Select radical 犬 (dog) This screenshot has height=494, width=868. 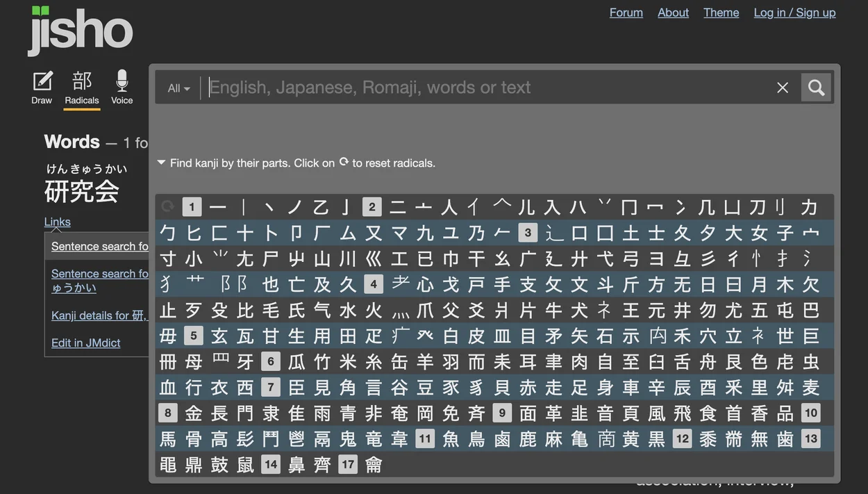[579, 310]
